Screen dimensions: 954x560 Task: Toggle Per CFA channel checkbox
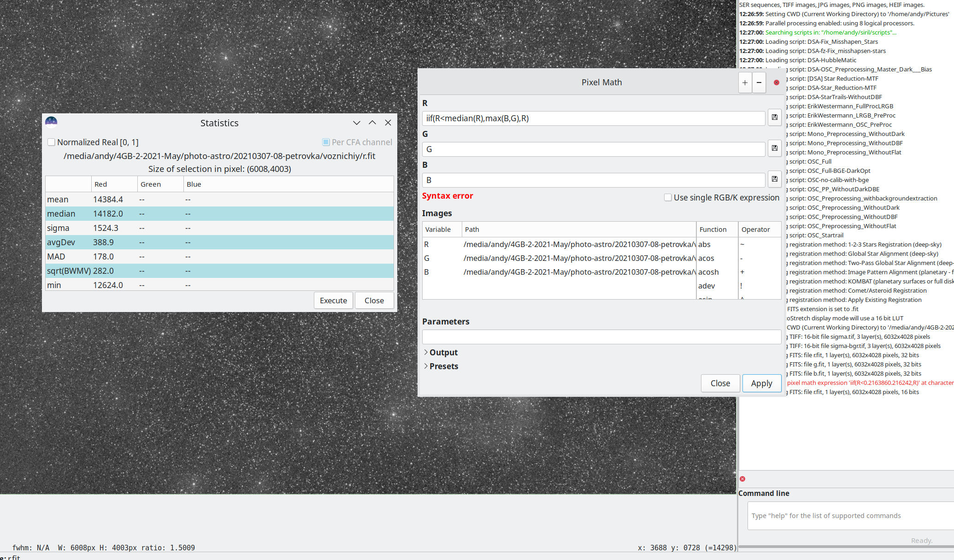tap(326, 142)
